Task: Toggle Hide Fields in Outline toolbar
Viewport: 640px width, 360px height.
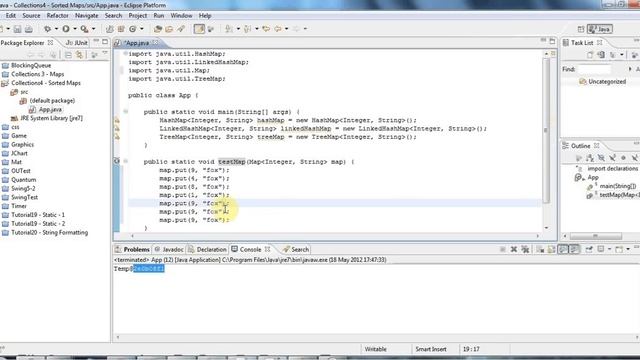Action: tap(601, 158)
